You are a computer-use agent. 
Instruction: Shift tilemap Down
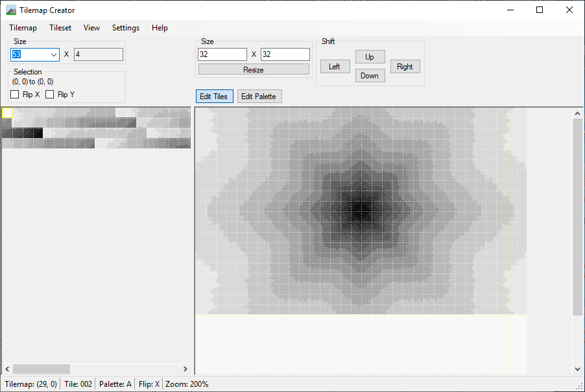click(x=370, y=76)
